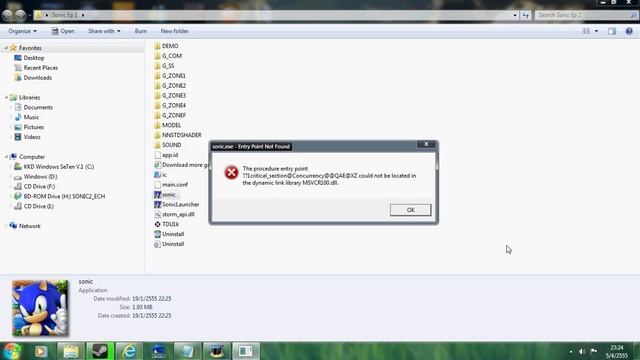Click the Open toolbar button

point(63,31)
